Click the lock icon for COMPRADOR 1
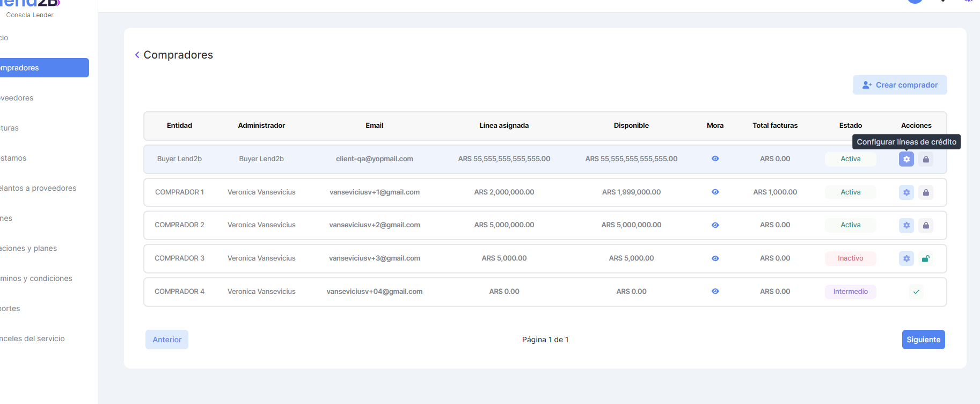980x404 pixels. [926, 192]
